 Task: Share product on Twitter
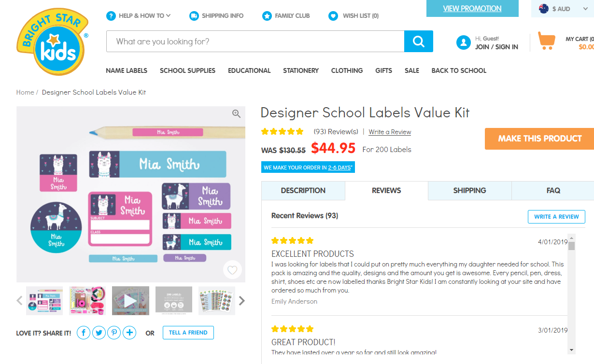[x=99, y=333]
